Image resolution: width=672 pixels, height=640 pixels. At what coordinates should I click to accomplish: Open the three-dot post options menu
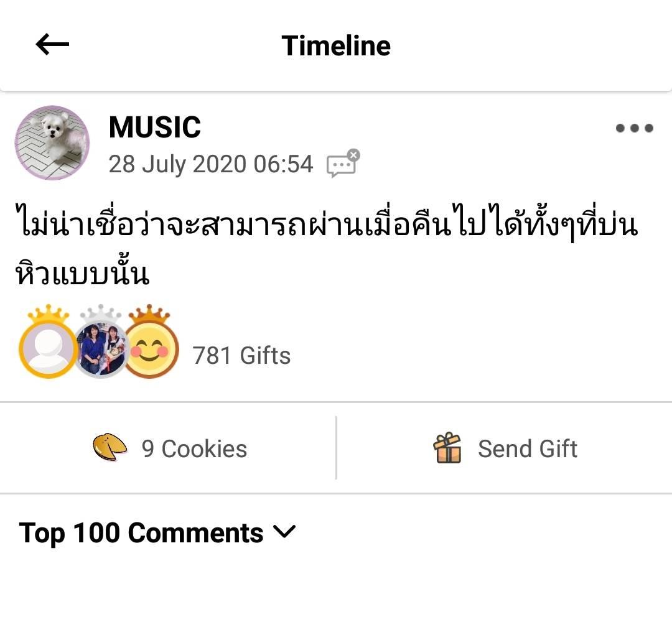634,128
